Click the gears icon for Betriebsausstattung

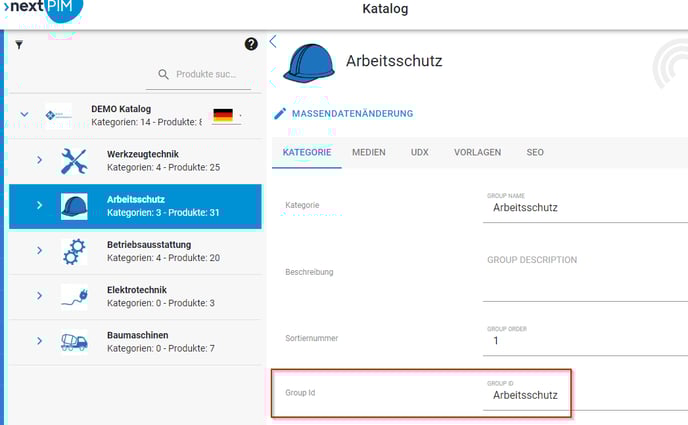pos(74,251)
